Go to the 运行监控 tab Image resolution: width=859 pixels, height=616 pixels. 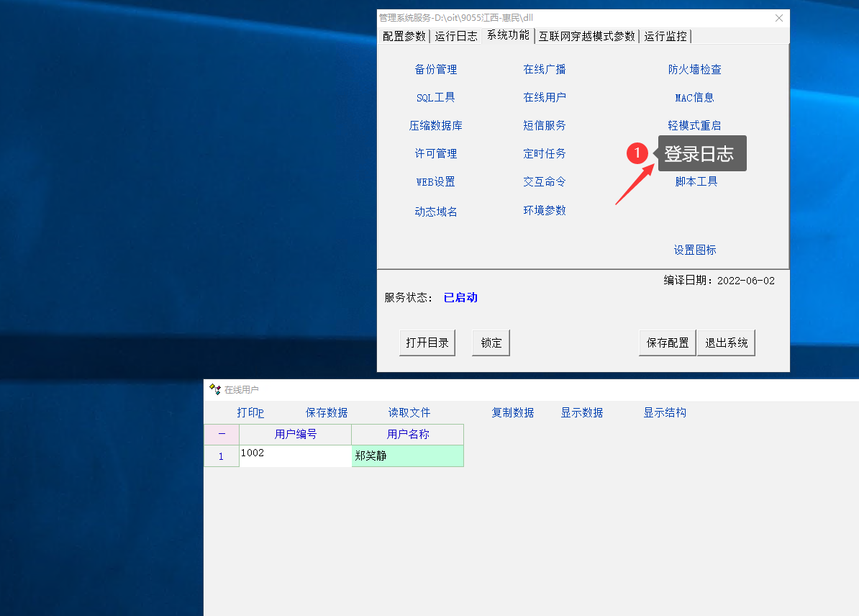(665, 36)
